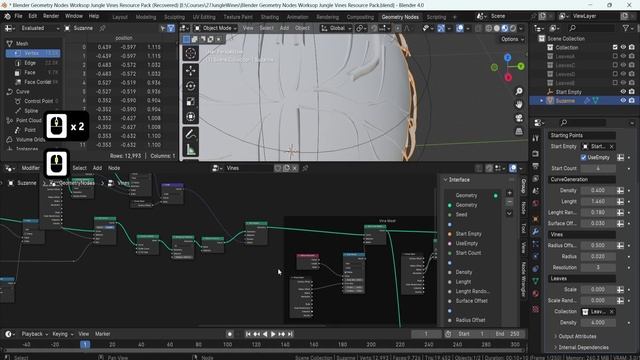Toggle auto keying record button

pyautogui.click(x=230, y=334)
